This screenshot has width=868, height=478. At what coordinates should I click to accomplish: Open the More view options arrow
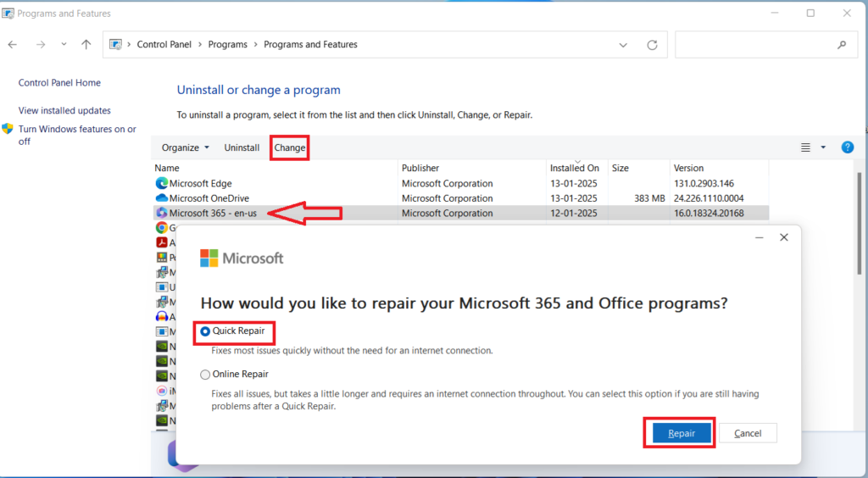823,147
